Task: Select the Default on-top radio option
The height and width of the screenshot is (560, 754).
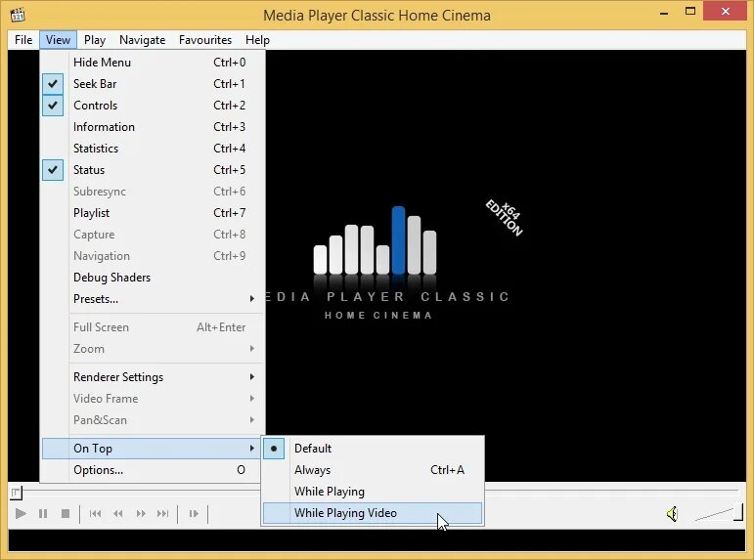Action: tap(373, 449)
